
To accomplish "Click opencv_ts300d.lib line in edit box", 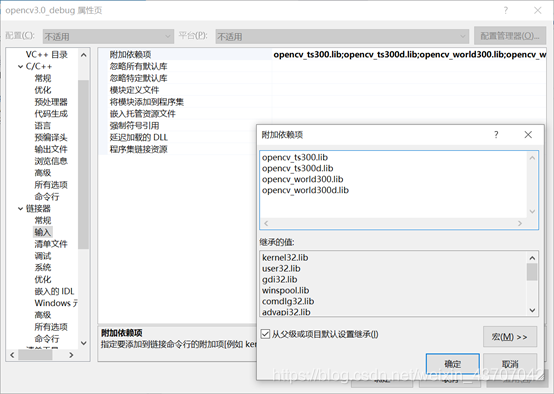I will (x=297, y=168).
